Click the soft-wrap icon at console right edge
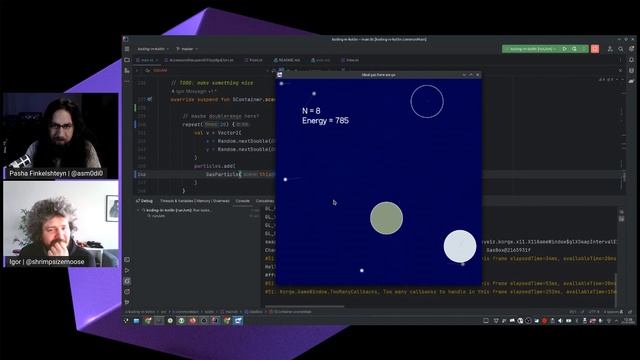This screenshot has height=360, width=640. pyautogui.click(x=621, y=212)
